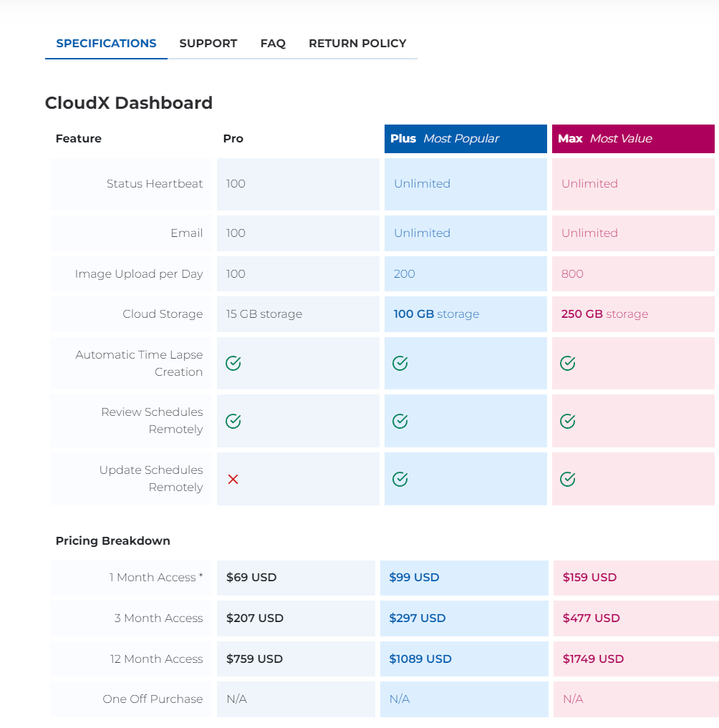Click the Max Update Schedules Remotely checkmark
This screenshot has width=719, height=728.
[568, 479]
